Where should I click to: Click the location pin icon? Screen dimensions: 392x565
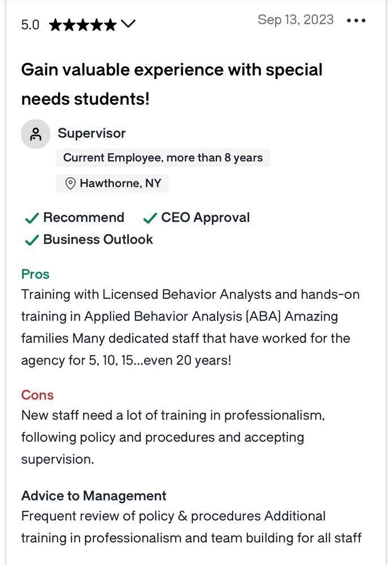pyautogui.click(x=71, y=184)
